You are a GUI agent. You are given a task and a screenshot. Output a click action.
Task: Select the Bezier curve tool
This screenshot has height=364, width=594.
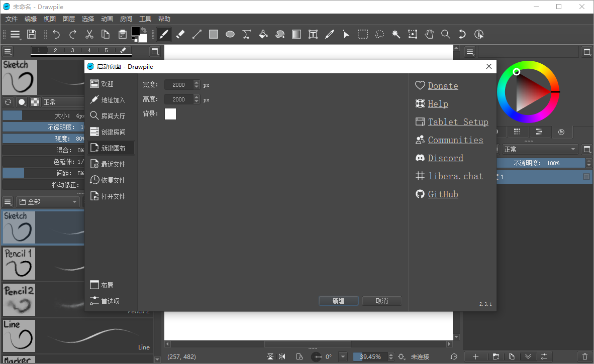(x=247, y=35)
